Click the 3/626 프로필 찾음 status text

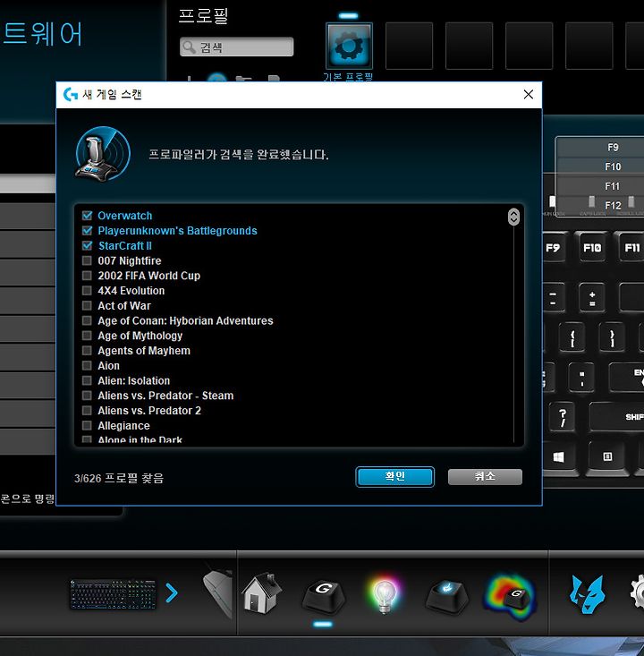pos(119,478)
